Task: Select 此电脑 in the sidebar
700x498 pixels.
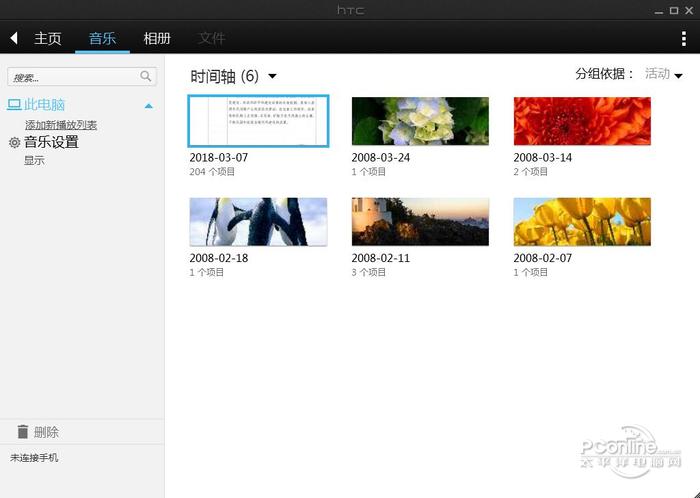Action: 45,105
